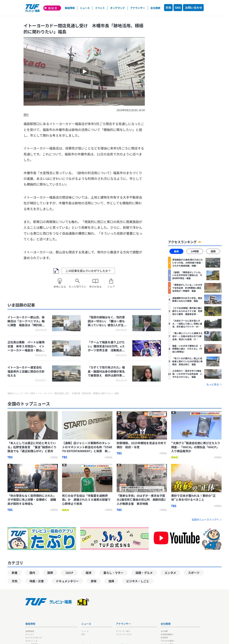Select the 地震・災害 category pill
Image resolution: width=229 pixels, height=644 pixels.
(x=37, y=581)
